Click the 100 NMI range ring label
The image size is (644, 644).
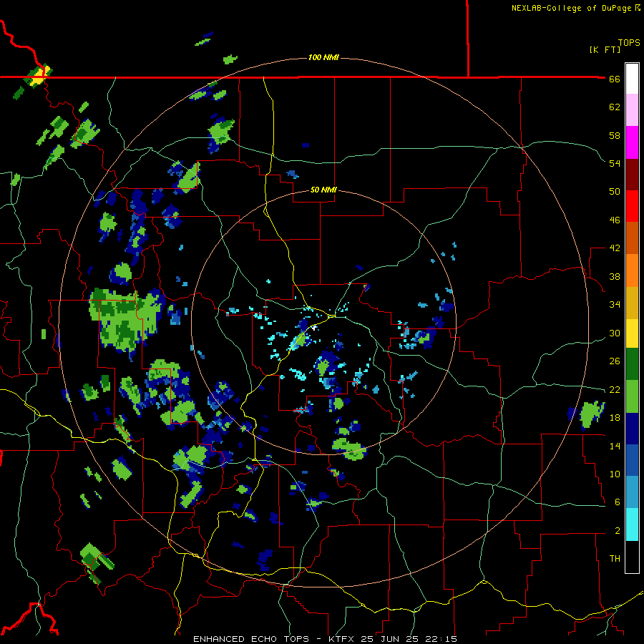tap(323, 57)
